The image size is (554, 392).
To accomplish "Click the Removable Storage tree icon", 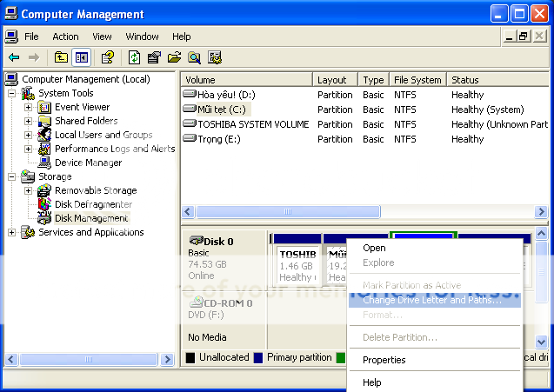I will (44, 190).
